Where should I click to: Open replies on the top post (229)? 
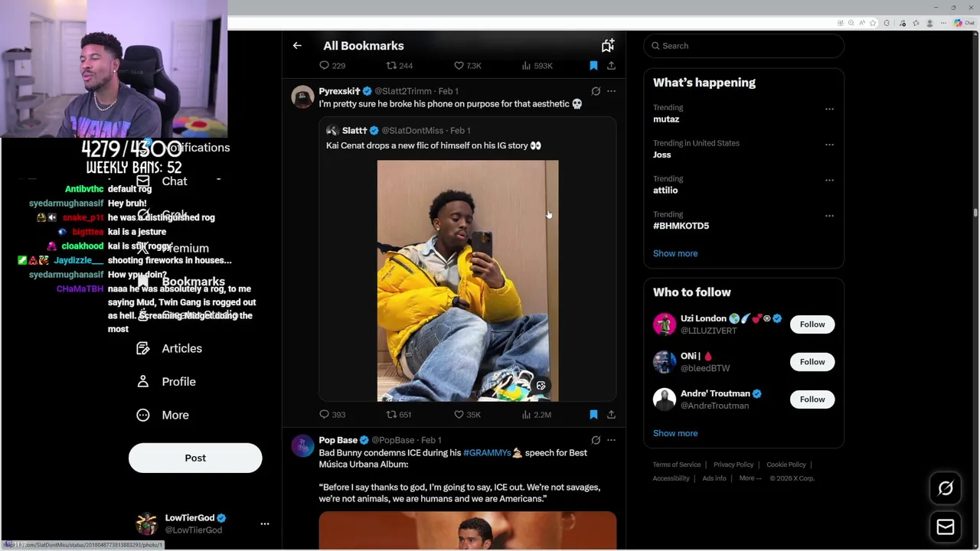(x=332, y=66)
